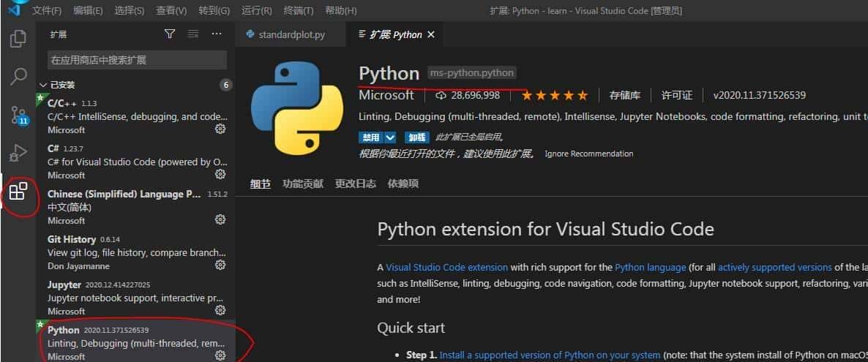The height and width of the screenshot is (362, 868).
Task: Open the 转到(G) menu
Action: coord(214,10)
